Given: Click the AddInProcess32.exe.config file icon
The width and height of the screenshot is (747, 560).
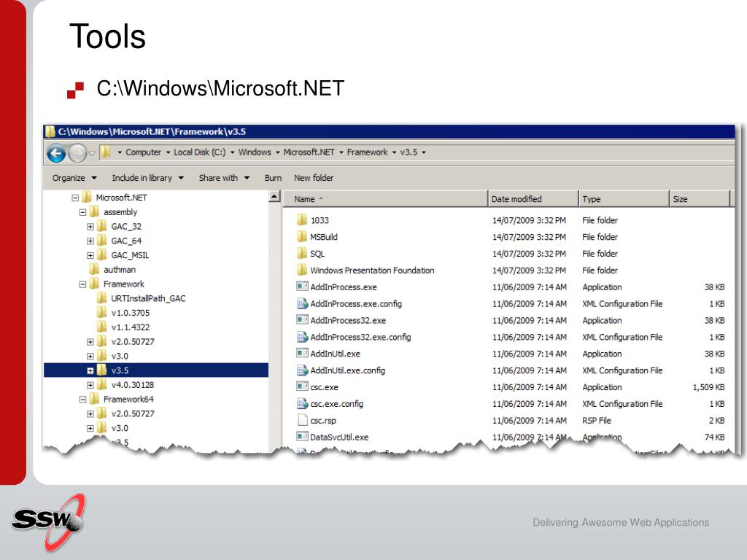Looking at the screenshot, I should pos(302,337).
